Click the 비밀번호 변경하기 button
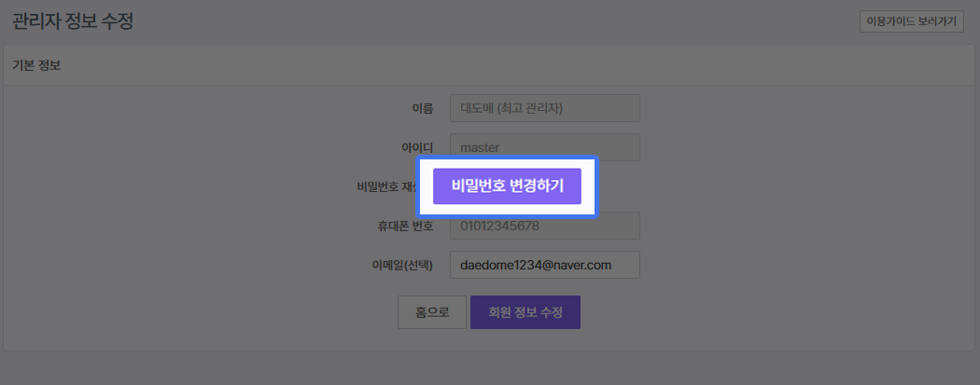 click(x=507, y=186)
